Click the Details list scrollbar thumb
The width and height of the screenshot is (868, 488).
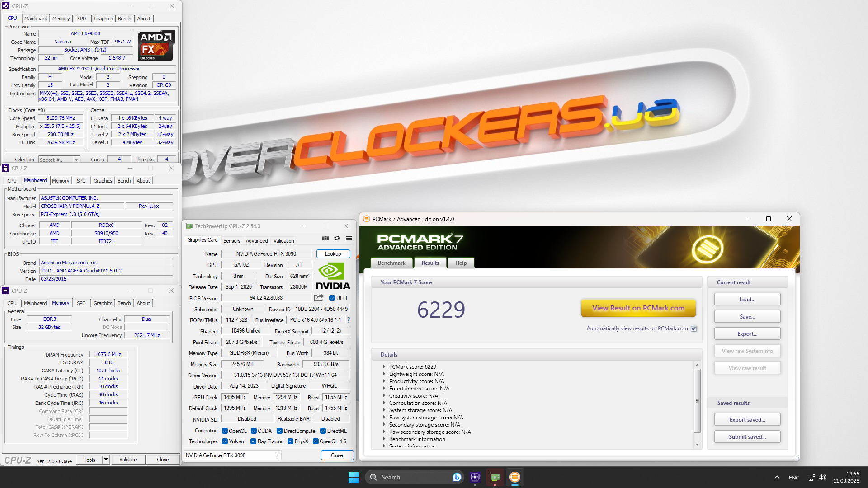697,400
